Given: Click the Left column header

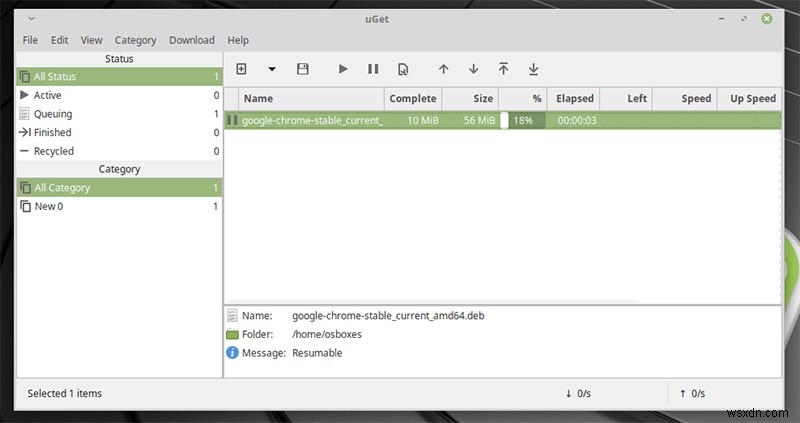Looking at the screenshot, I should point(626,98).
